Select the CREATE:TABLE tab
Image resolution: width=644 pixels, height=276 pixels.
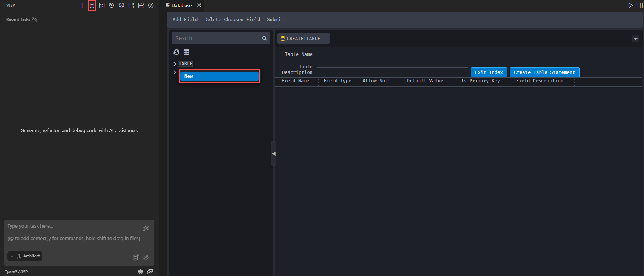pyautogui.click(x=303, y=39)
